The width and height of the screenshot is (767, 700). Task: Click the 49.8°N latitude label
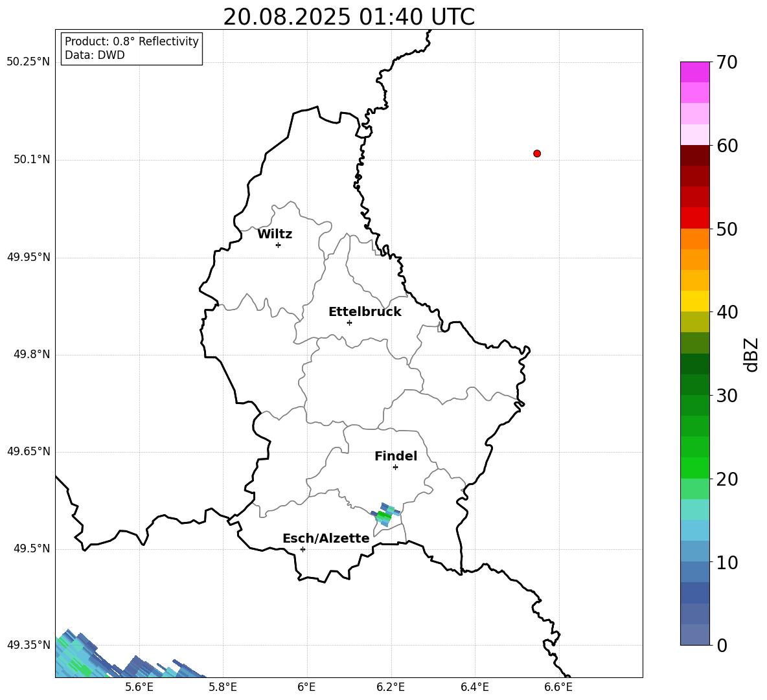tap(32, 354)
